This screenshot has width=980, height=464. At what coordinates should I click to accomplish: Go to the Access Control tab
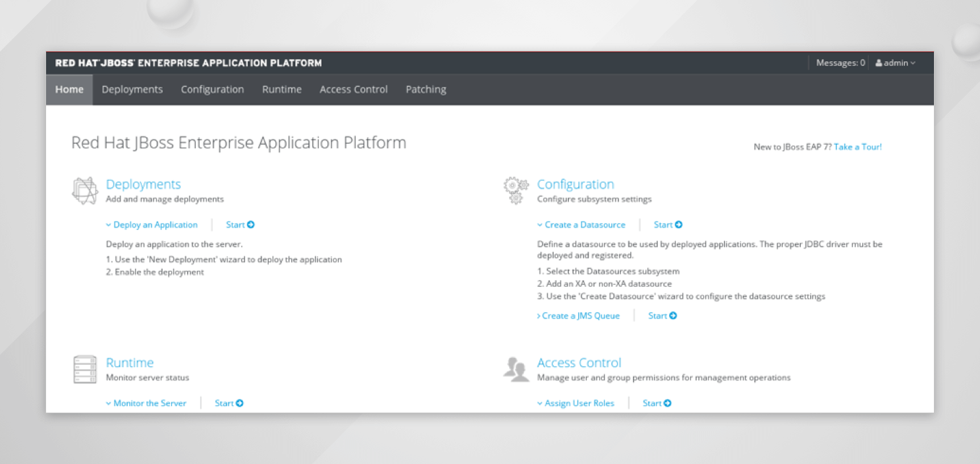pos(354,90)
